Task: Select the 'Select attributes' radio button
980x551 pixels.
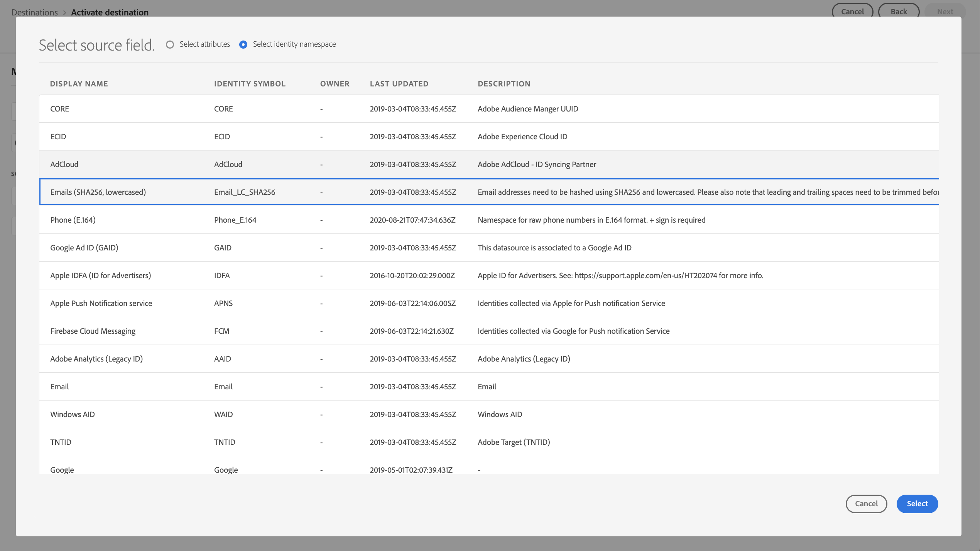Action: pos(170,44)
